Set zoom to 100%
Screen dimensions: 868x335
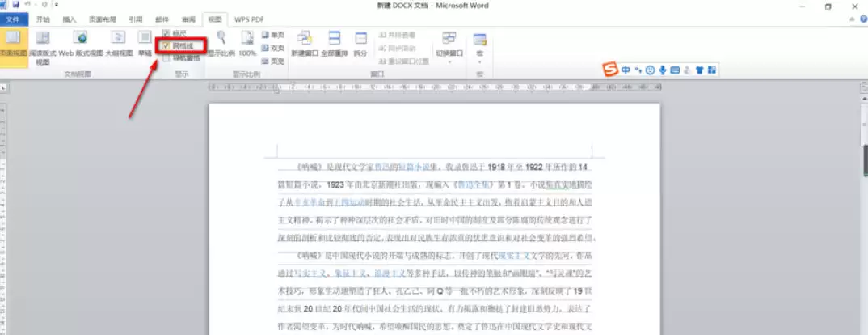246,45
